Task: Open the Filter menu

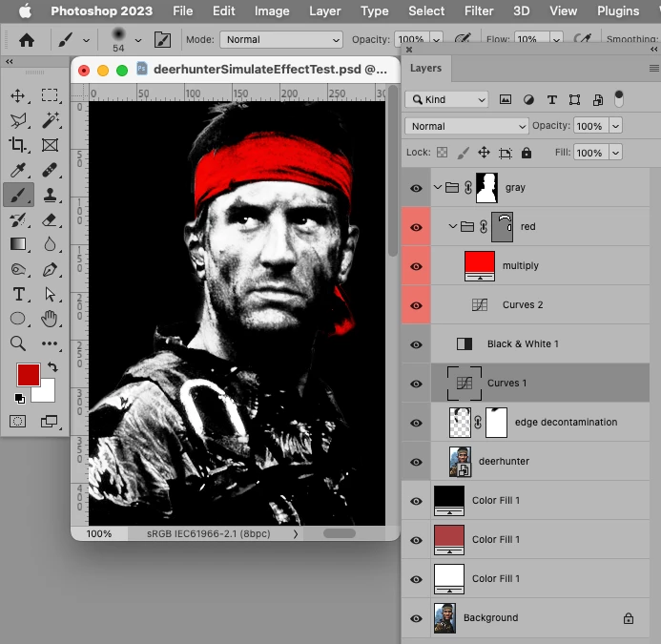Action: pyautogui.click(x=479, y=10)
